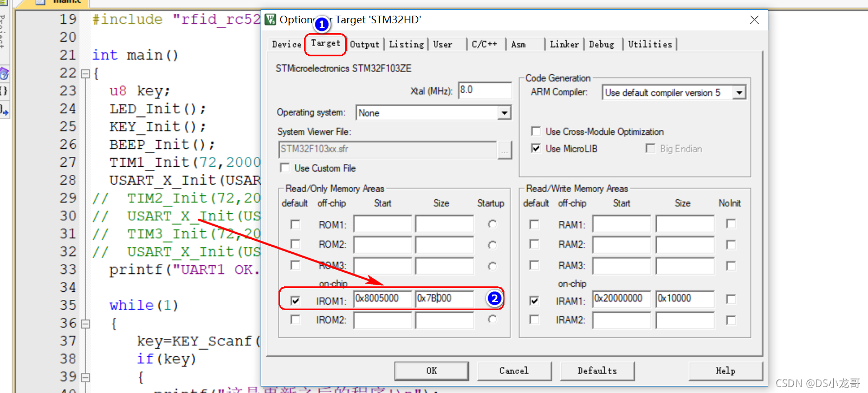Switch to the Device tab
The height and width of the screenshot is (393, 868).
pyautogui.click(x=287, y=44)
